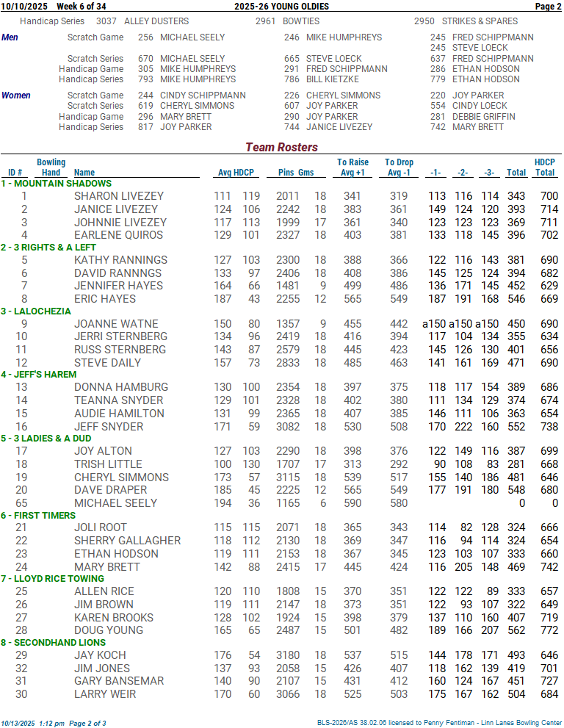This screenshot has width=564, height=728.
Task: Click JEFF SNYDER's name in roster
Action: click(109, 427)
